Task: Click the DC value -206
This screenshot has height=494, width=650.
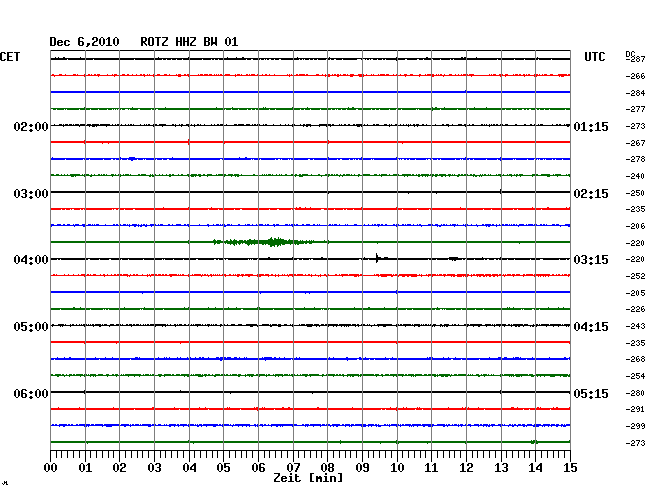Action: [635, 226]
